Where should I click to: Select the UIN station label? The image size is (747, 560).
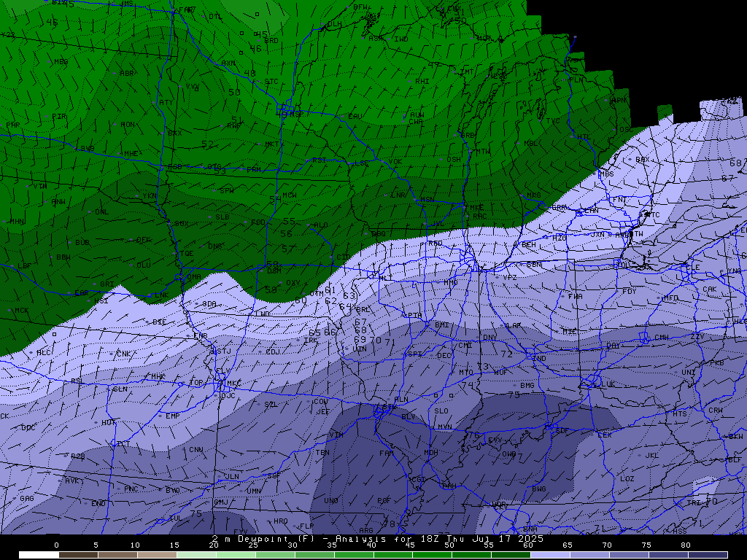pos(360,349)
